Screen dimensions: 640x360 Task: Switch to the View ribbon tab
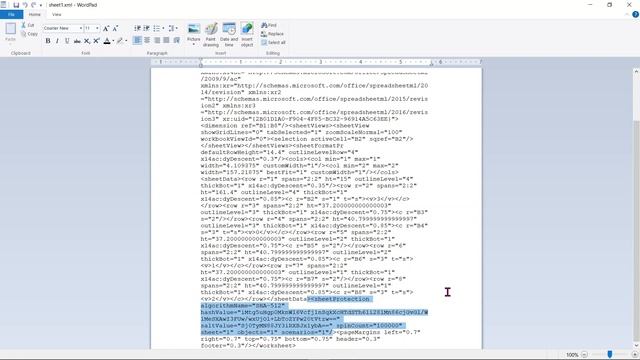[57, 14]
